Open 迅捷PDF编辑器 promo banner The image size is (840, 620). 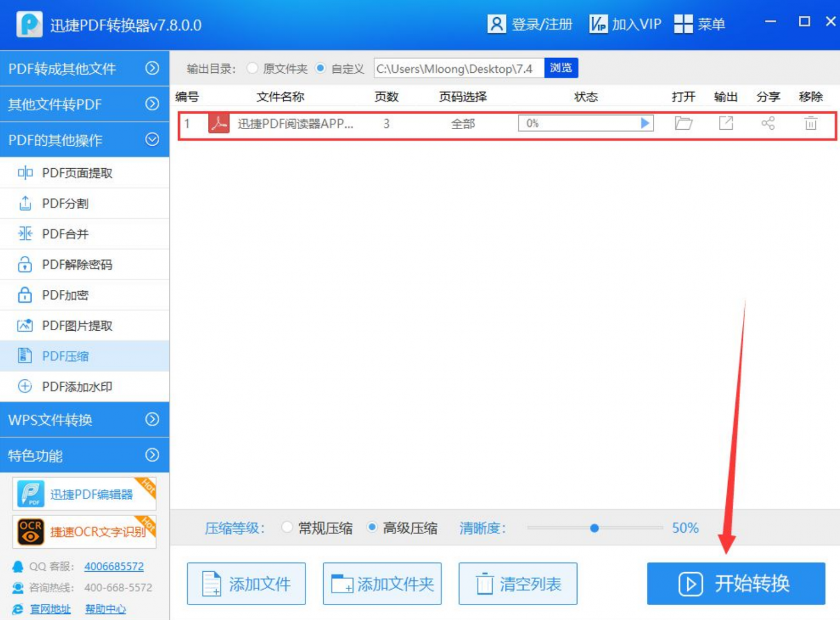pos(84,494)
